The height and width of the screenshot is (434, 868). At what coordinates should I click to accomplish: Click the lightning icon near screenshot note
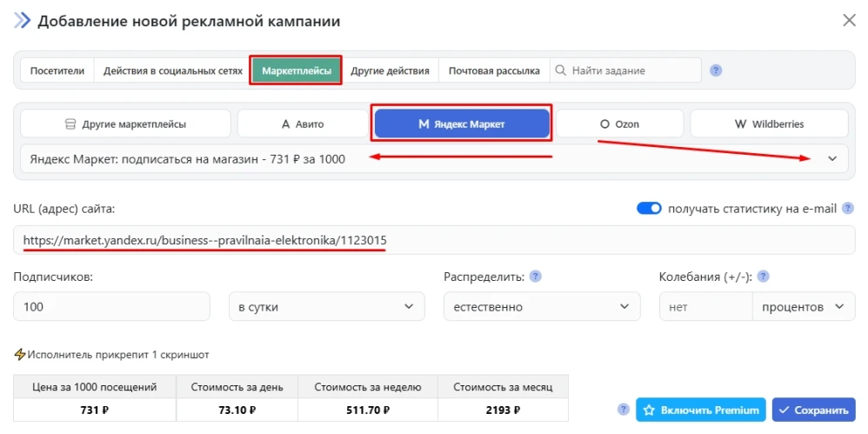(x=20, y=354)
